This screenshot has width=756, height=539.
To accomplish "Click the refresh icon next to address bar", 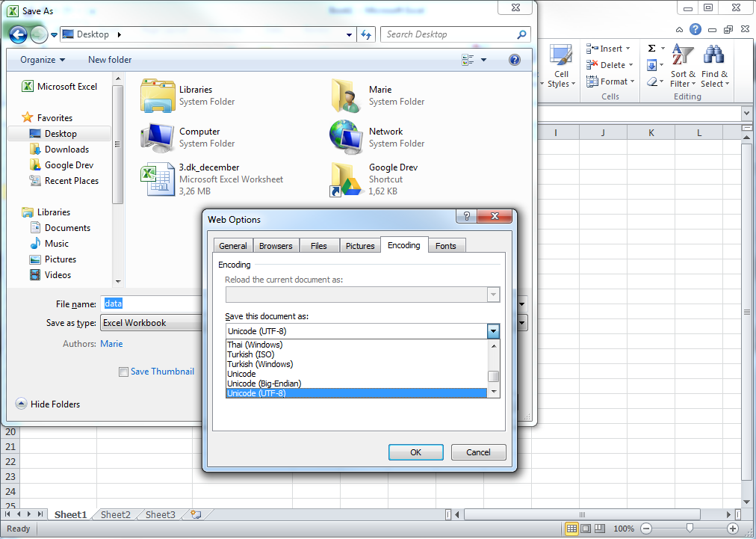I will click(x=367, y=34).
